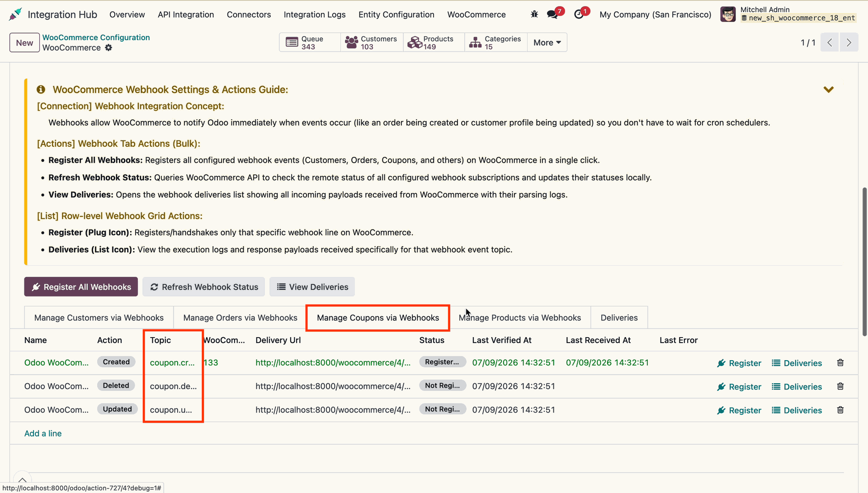
Task: Click the Created action badge
Action: coord(116,362)
